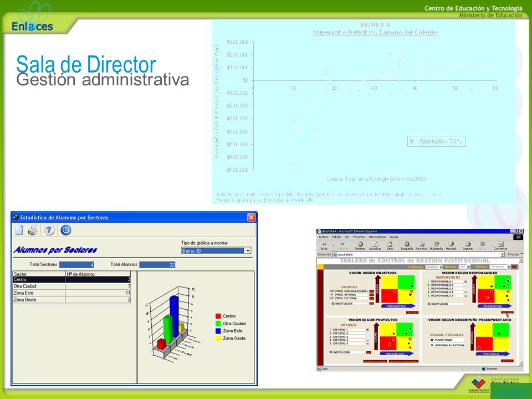Open the Tipo de gráfica dropdown arrow
The height and width of the screenshot is (399, 532).
pos(248,250)
